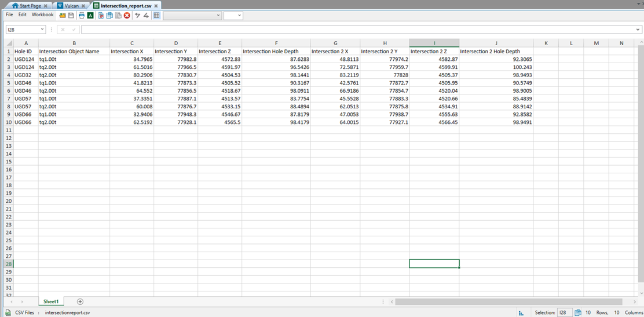Click the horizontal scrollbar at bottom

point(508,301)
